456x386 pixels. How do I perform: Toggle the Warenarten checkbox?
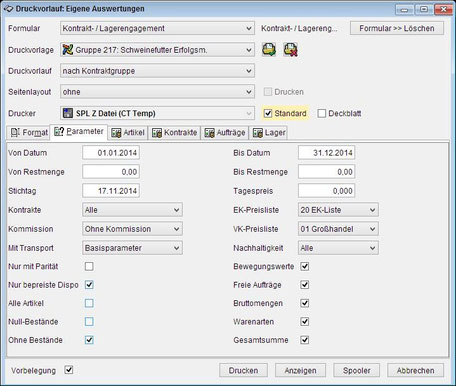305,322
